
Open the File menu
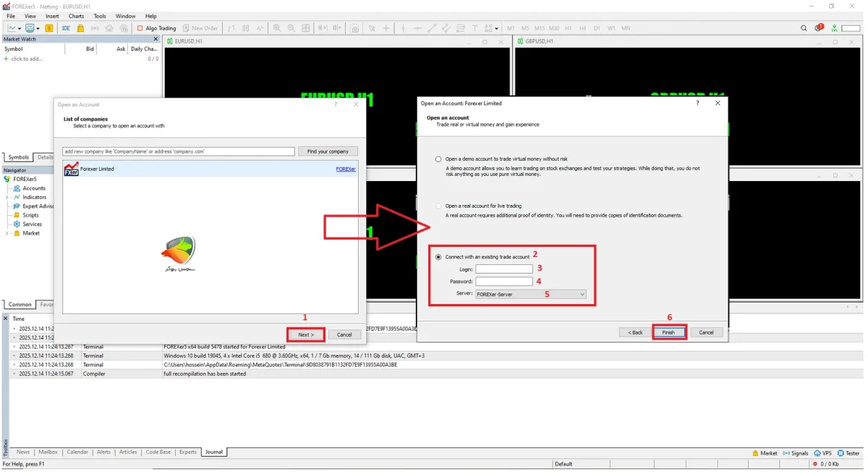[x=11, y=16]
